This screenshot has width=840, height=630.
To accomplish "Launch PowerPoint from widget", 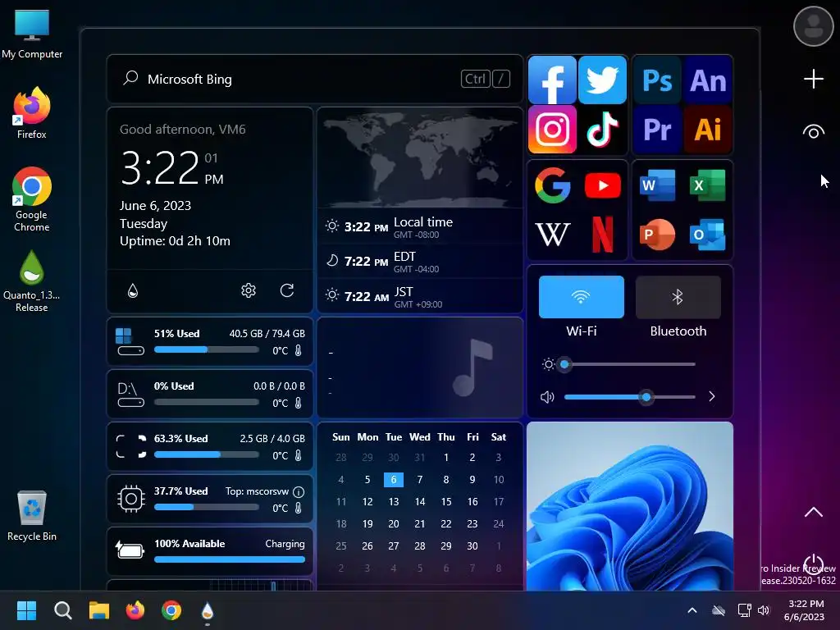I will (x=657, y=234).
